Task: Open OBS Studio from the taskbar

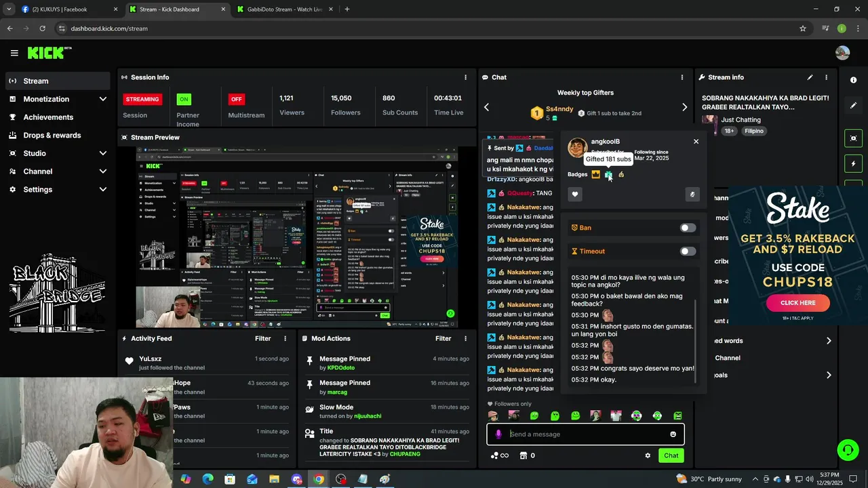Action: click(340, 479)
